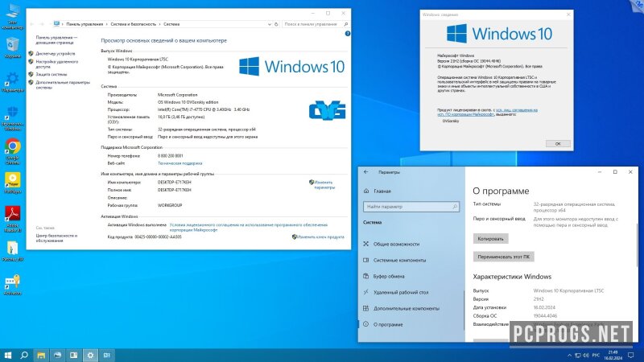Open File Explorer from the taskbar
The image size is (644, 362).
click(x=41, y=355)
